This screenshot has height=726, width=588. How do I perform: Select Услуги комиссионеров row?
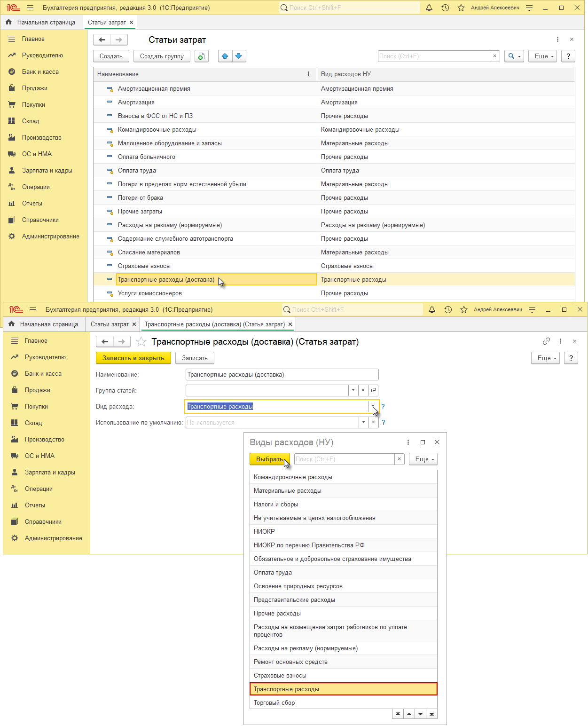point(334,293)
